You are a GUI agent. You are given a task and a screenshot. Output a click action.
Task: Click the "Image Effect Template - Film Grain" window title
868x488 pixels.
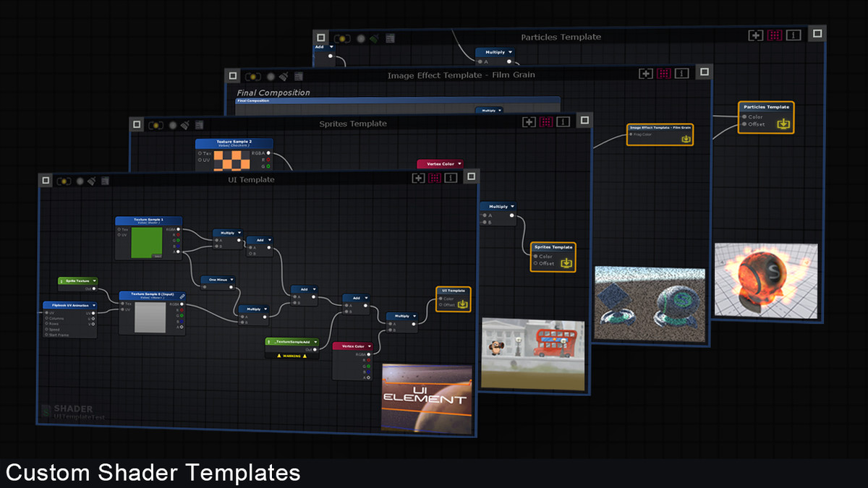click(461, 75)
